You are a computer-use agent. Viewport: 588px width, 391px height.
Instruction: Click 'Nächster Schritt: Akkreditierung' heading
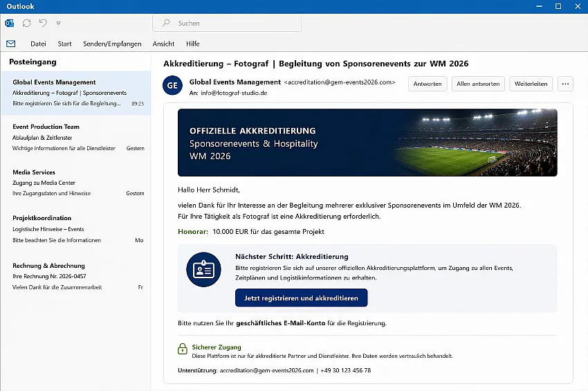point(292,257)
